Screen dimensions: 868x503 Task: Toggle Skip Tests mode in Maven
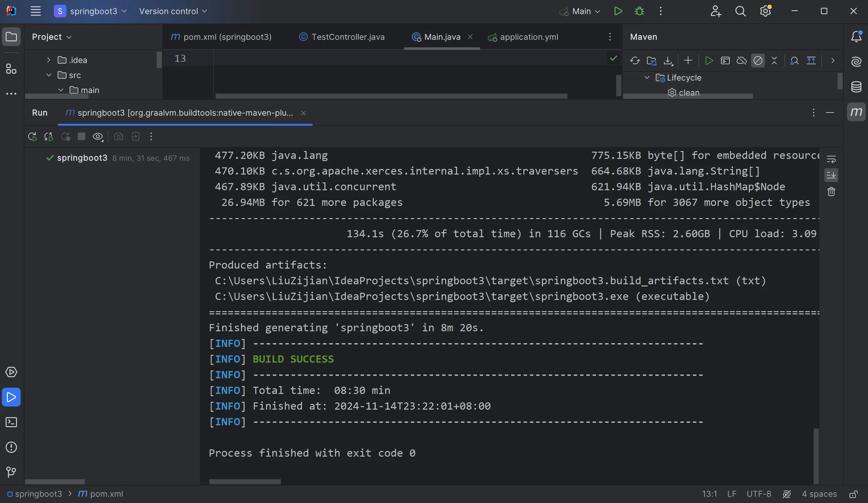(x=758, y=61)
